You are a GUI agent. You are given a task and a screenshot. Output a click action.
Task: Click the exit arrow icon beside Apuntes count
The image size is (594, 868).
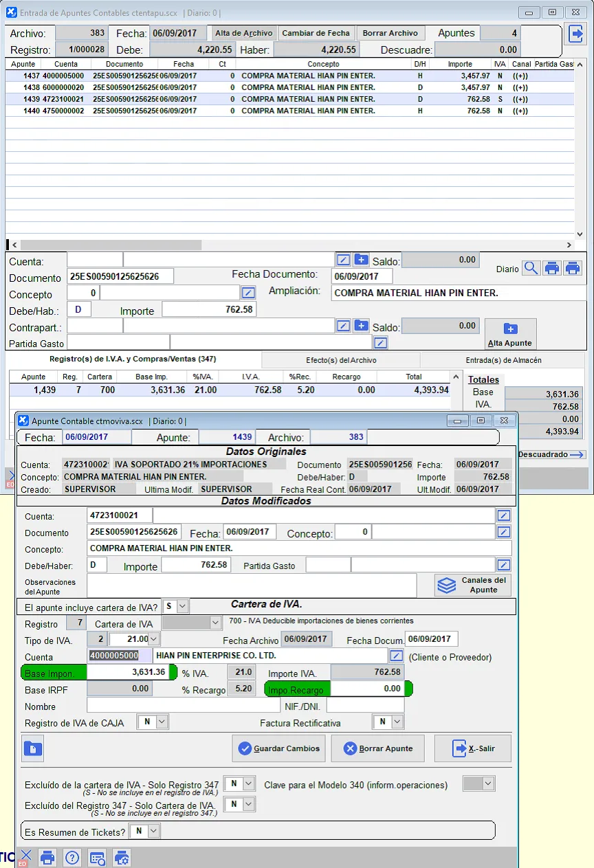[574, 34]
